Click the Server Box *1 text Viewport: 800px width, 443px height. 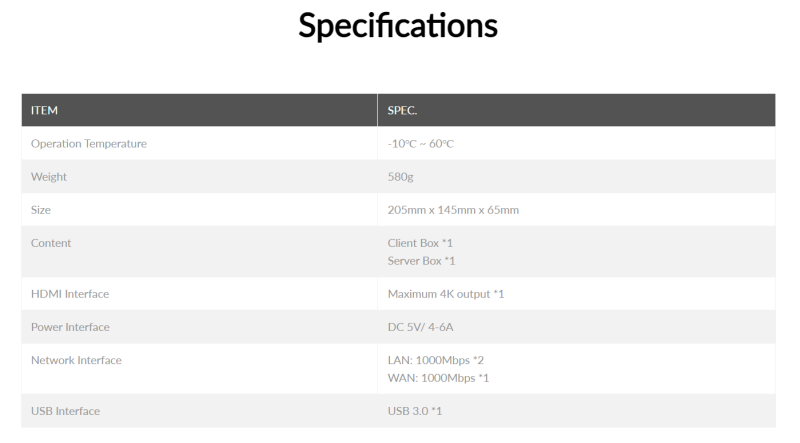coord(422,260)
